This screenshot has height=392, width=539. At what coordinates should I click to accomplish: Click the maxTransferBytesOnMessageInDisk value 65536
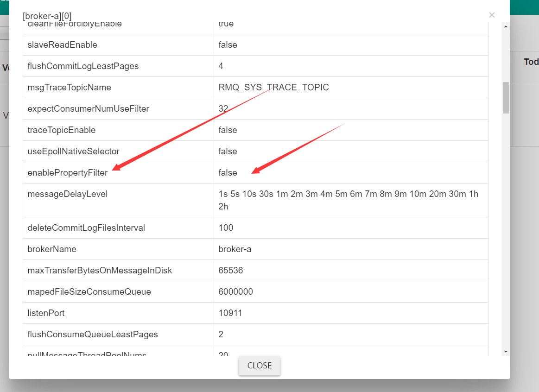point(230,271)
